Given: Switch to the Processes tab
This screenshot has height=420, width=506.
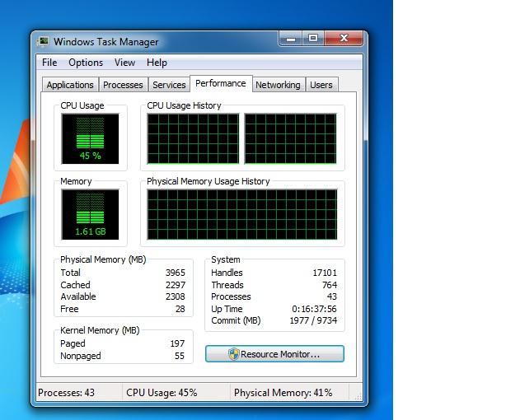Looking at the screenshot, I should (123, 85).
